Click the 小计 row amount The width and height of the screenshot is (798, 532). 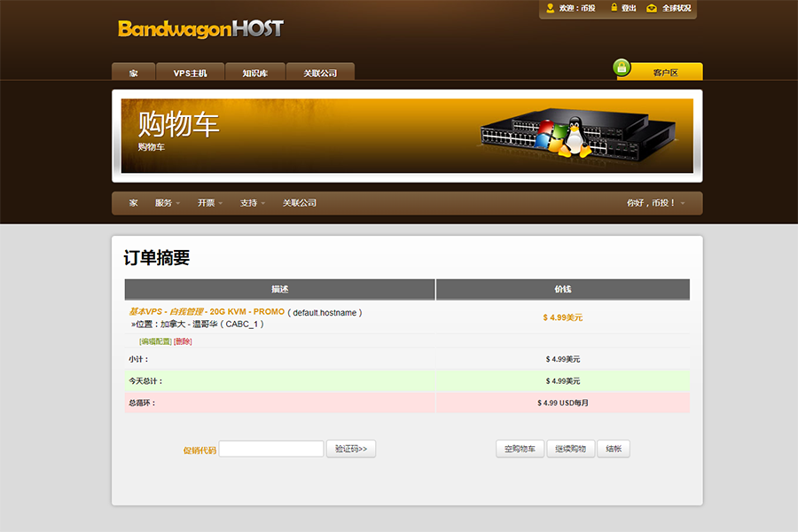563,359
